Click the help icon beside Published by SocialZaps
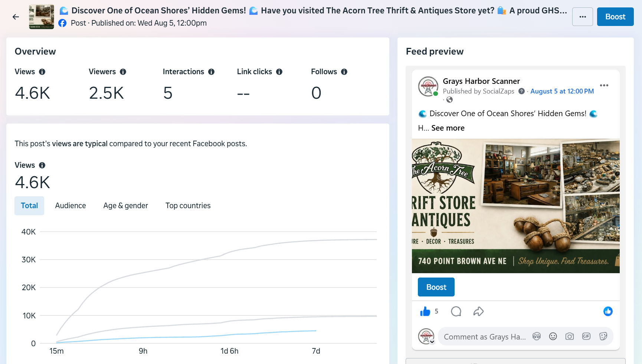This screenshot has height=364, width=642. pos(521,91)
